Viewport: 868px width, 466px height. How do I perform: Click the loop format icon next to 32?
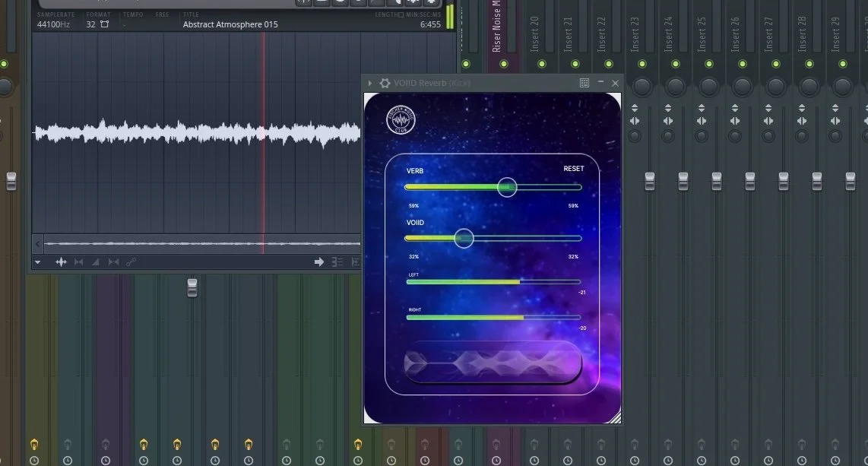click(x=104, y=24)
